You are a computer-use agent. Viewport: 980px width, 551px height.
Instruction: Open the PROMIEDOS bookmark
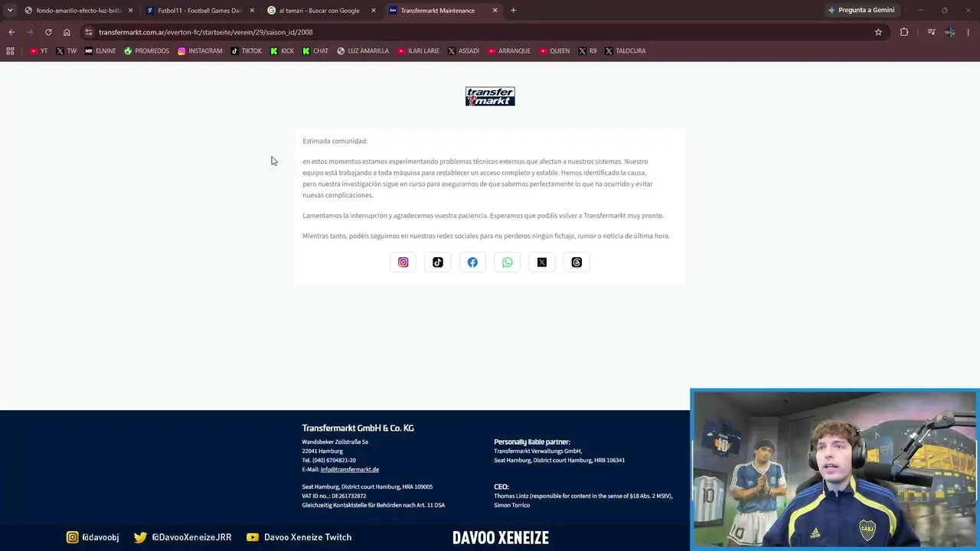click(146, 51)
